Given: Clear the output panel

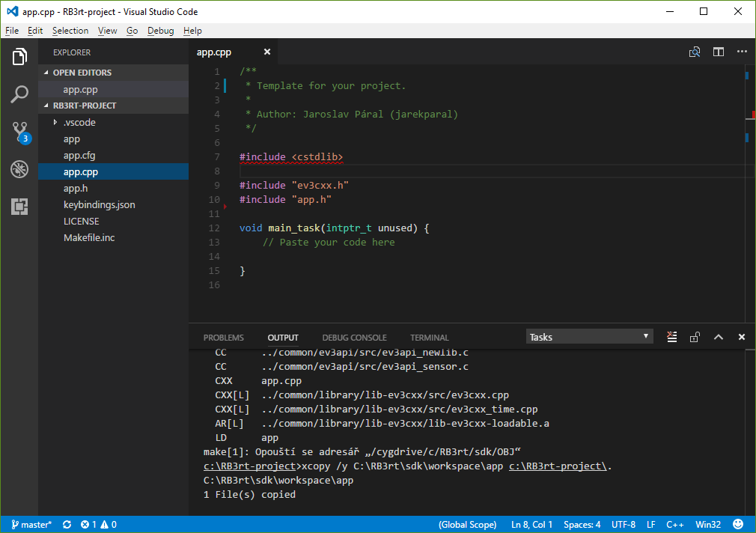Looking at the screenshot, I should tap(671, 337).
